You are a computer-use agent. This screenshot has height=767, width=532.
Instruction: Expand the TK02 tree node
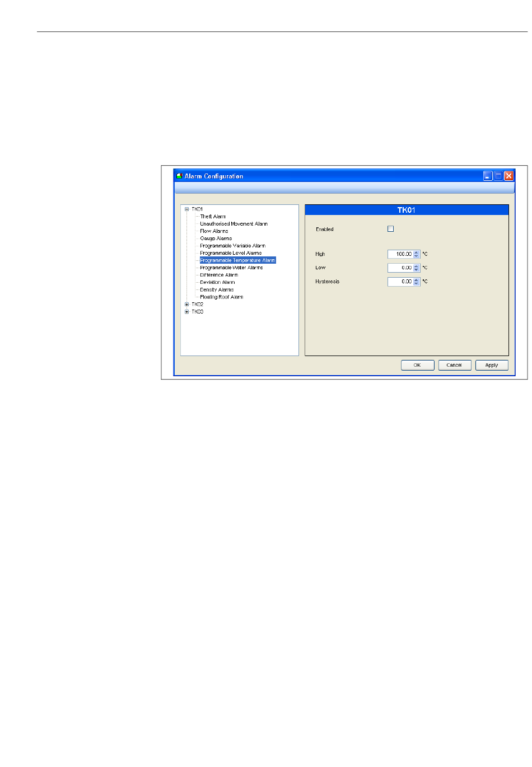pos(187,305)
